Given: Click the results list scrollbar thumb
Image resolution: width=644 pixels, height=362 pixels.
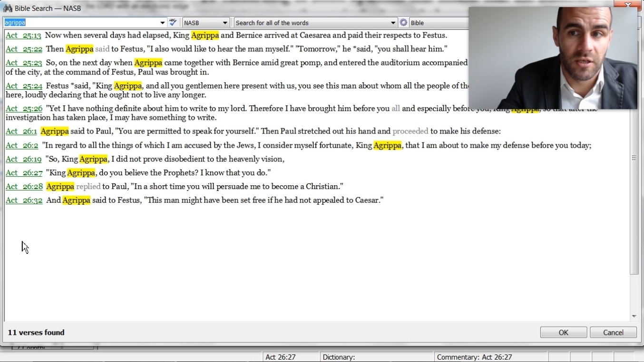Looking at the screenshot, I should point(634,157).
